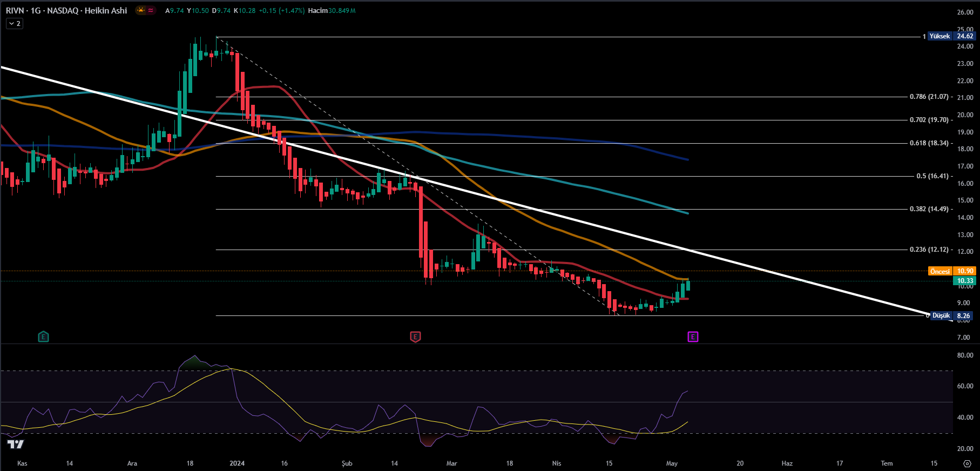980x471 pixels.
Task: Expand the collapsed indicator legend showing 2
Action: [x=15, y=24]
